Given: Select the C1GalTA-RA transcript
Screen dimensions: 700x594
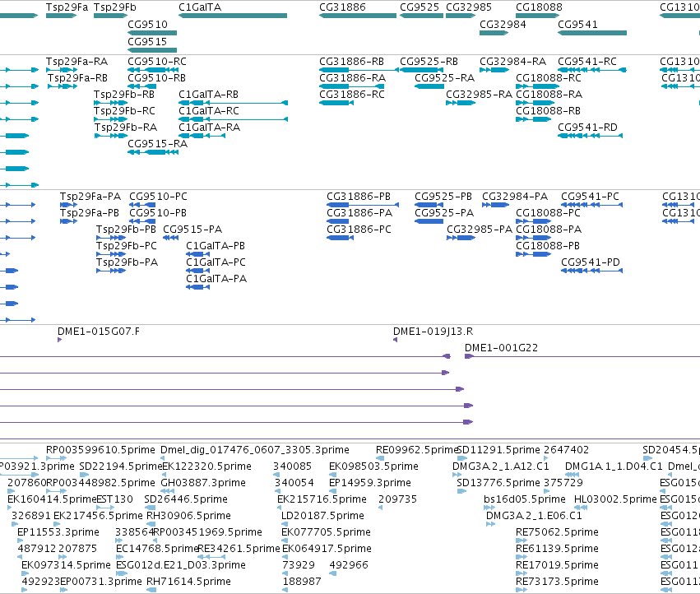Looking at the screenshot, I should (x=202, y=136).
